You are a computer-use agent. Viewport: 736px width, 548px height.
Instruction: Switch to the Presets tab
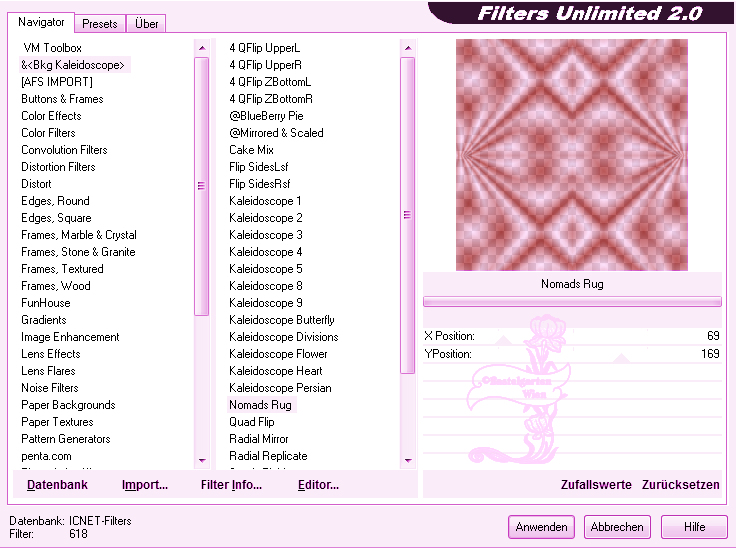coord(100,23)
